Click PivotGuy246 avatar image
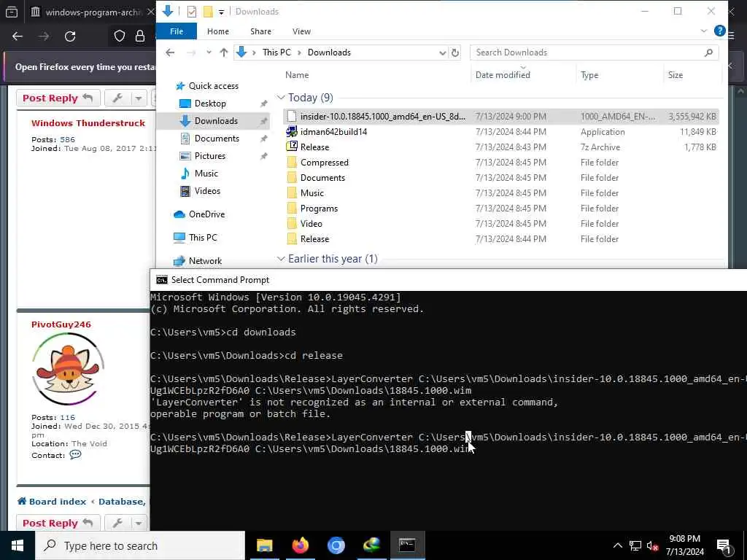747x560 pixels. [x=68, y=369]
